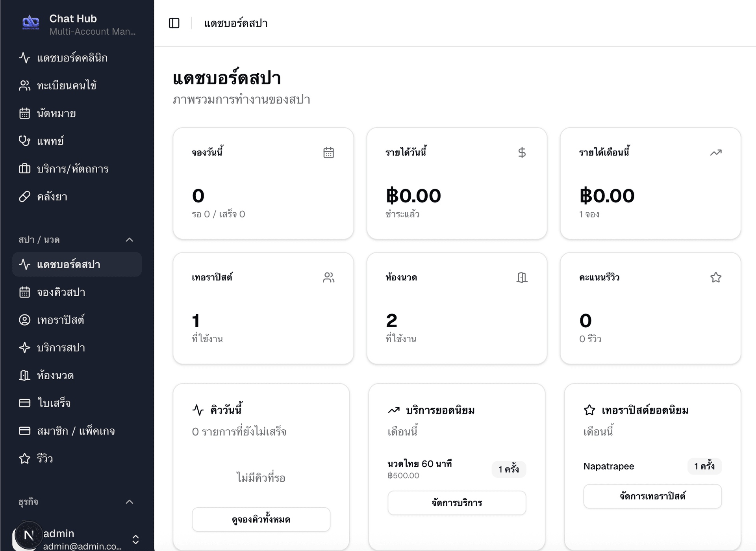Viewport: 756px width, 551px height.
Task: Click the dollar icon on รายได้วันนี้ card
Action: click(522, 152)
